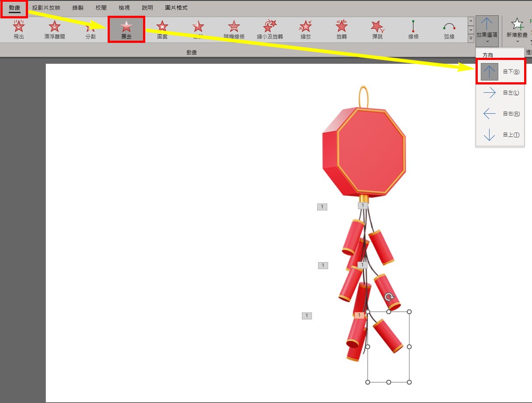Image resolution: width=532 pixels, height=403 pixels.
Task: Apply the 隨機線條 animation
Action: click(x=234, y=30)
